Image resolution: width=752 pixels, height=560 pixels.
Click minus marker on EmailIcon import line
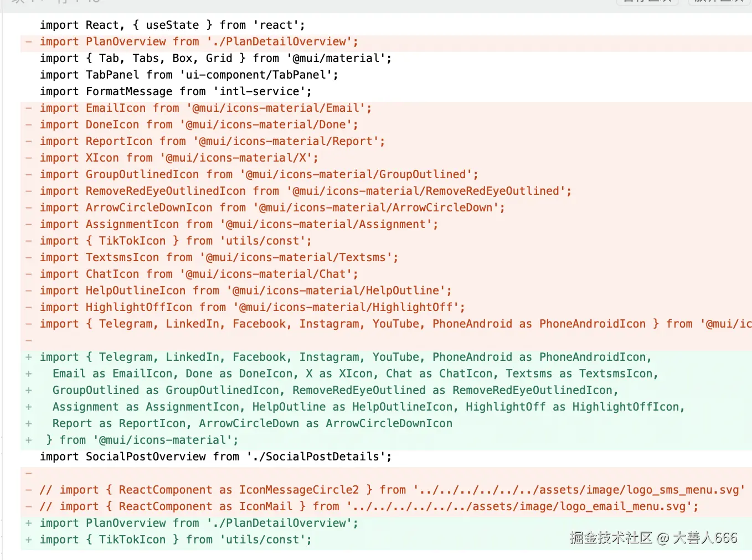pyautogui.click(x=28, y=108)
